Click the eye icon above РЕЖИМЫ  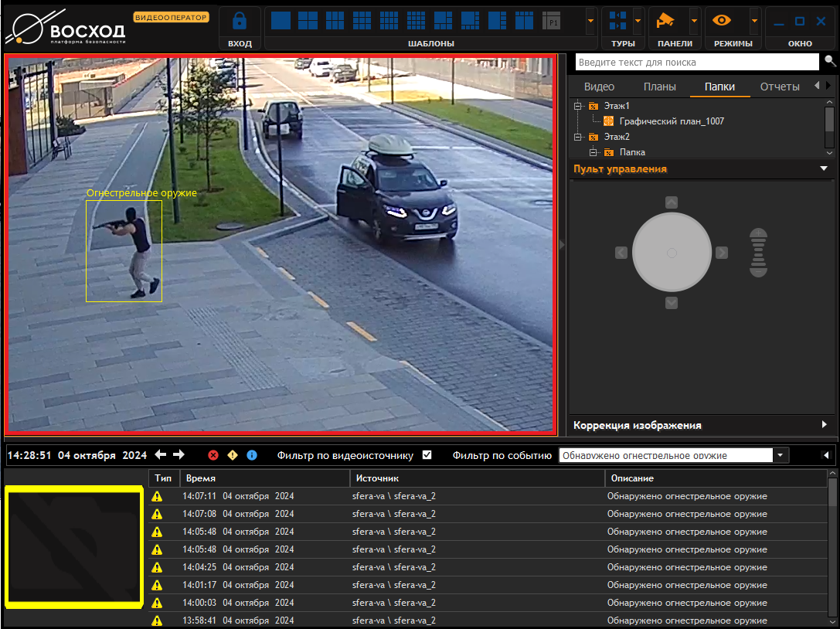click(723, 21)
